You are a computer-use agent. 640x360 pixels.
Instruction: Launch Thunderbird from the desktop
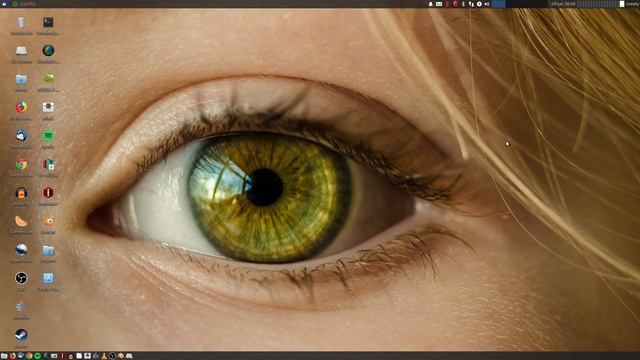point(21,136)
